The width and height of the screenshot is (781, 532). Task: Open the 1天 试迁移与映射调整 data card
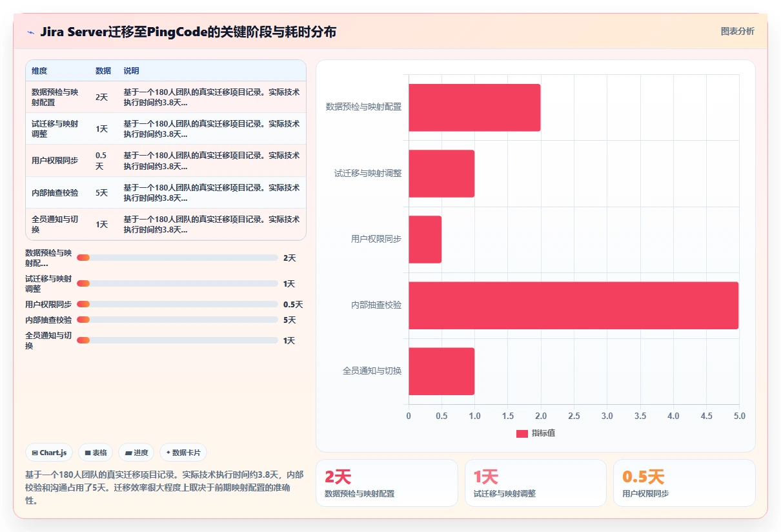pyautogui.click(x=536, y=483)
